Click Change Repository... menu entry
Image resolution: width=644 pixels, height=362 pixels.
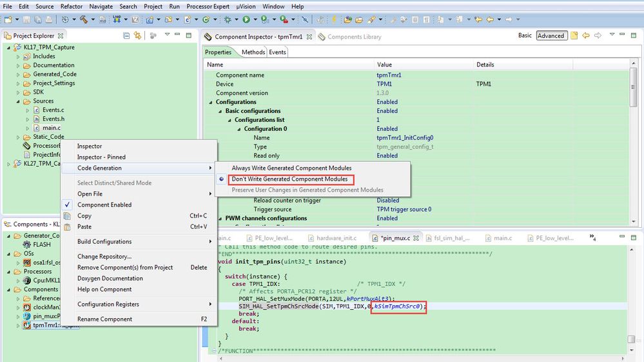tap(104, 256)
